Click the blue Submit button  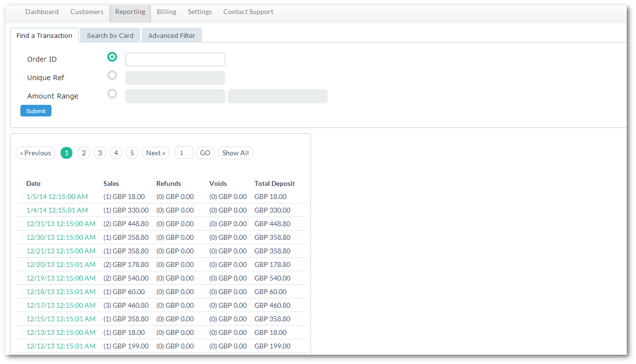tap(36, 111)
